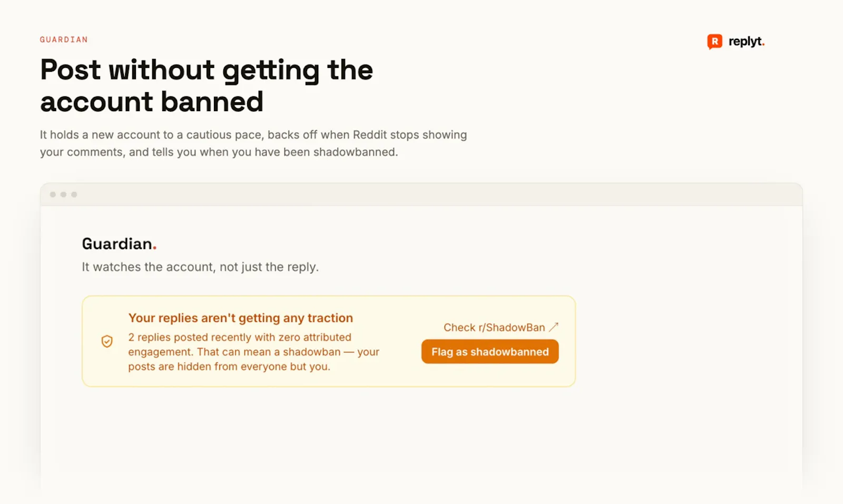Click the alert body text about zero engagement
Image resolution: width=843 pixels, height=504 pixels.
pos(253,352)
